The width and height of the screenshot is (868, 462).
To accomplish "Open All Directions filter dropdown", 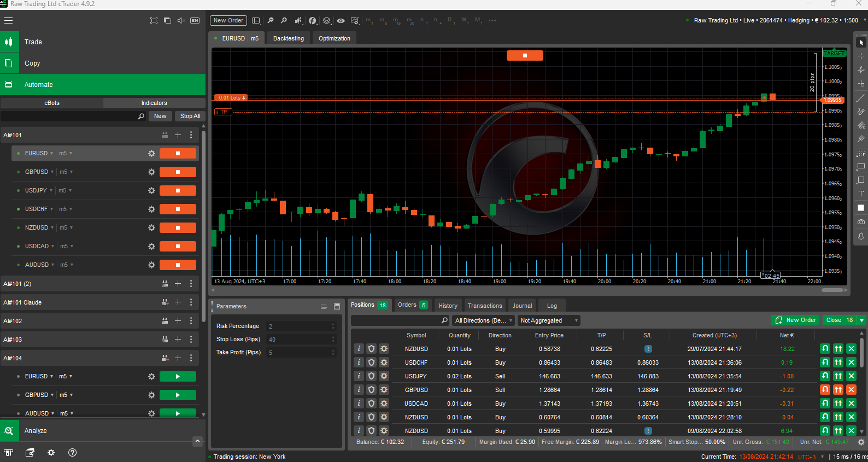I will click(484, 320).
